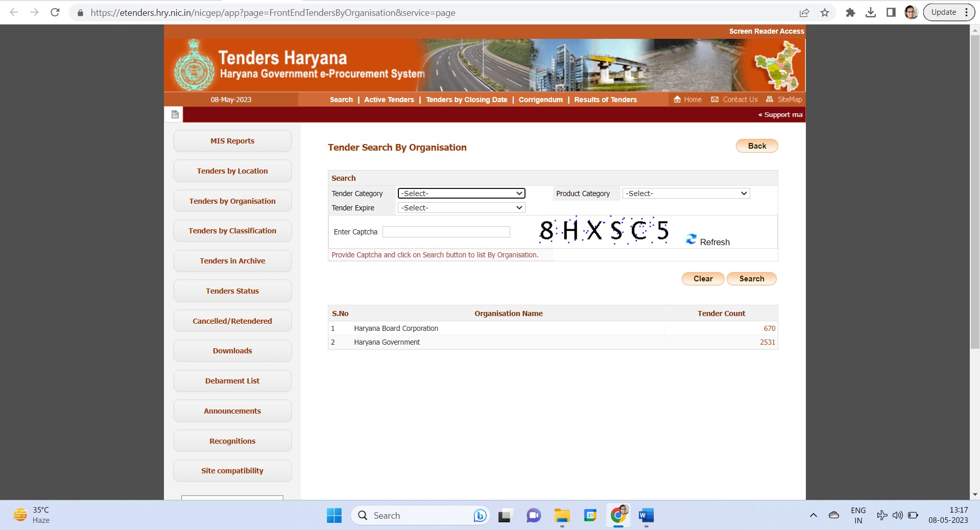Open Task View on taskbar
The width and height of the screenshot is (980, 530).
[x=505, y=516]
